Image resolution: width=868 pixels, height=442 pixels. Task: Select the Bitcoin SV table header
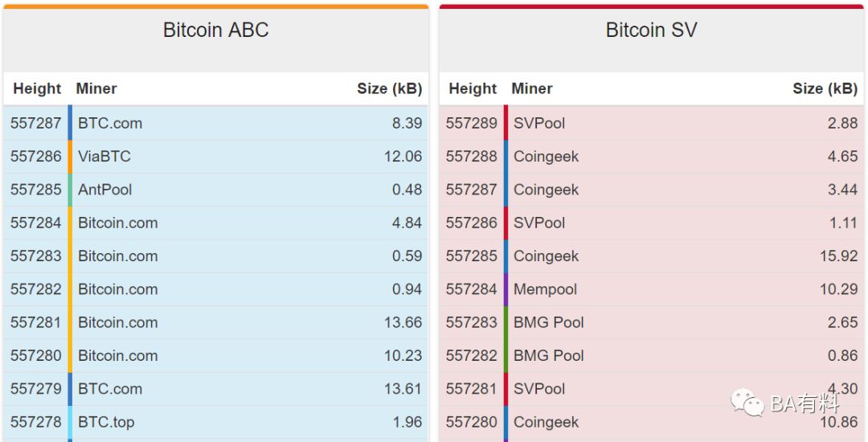coord(652,30)
